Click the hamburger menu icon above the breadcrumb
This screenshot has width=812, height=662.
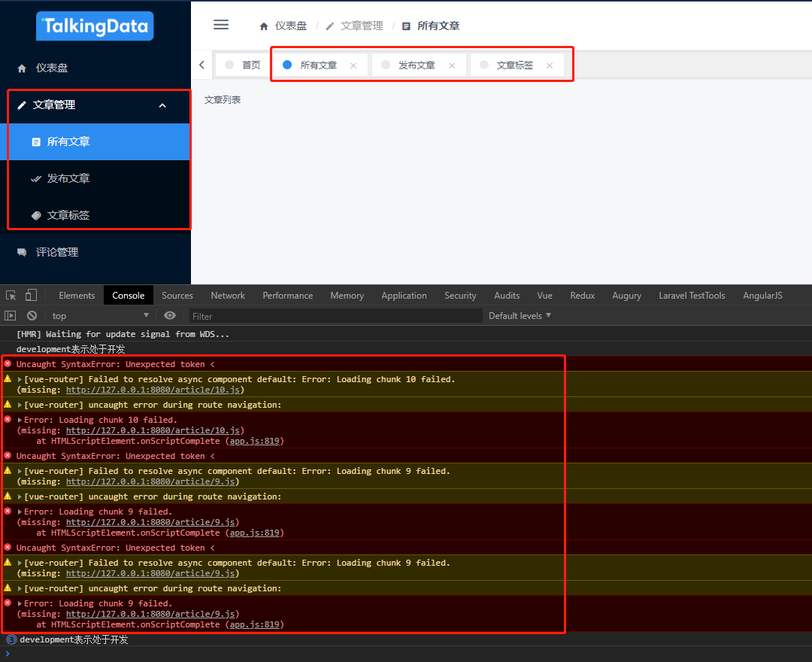click(220, 24)
